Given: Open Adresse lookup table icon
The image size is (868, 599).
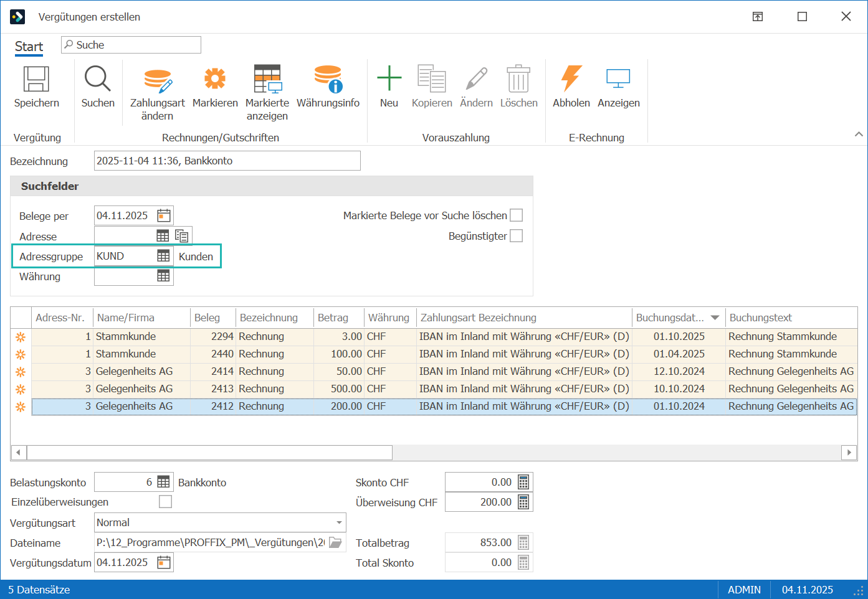Looking at the screenshot, I should [163, 236].
